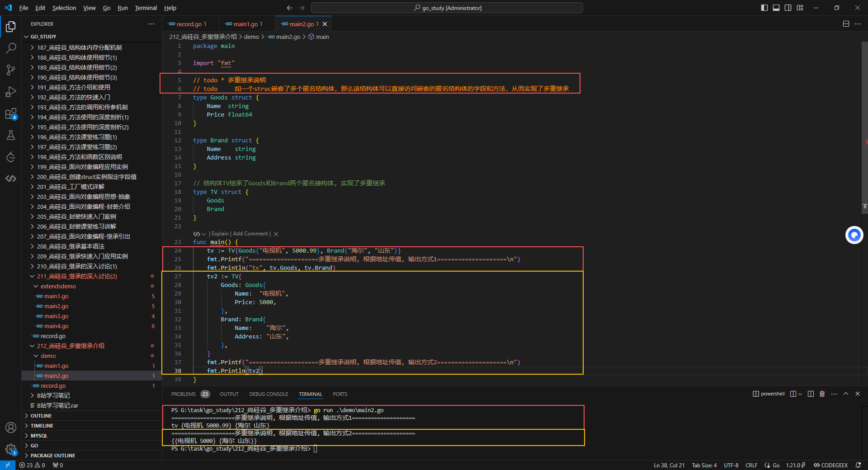Open the Explorer view in activity bar
The width and height of the screenshot is (868, 470).
tap(11, 27)
